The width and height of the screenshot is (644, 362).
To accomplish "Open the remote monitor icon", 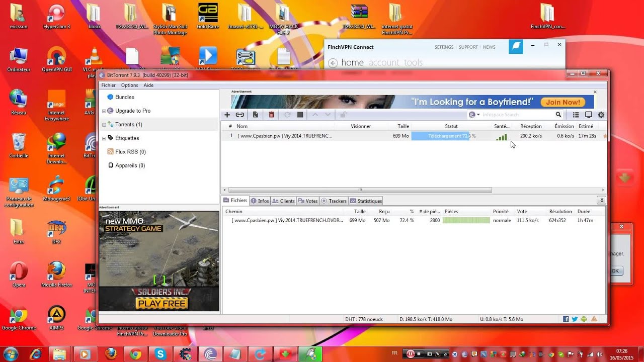I will coord(589,115).
